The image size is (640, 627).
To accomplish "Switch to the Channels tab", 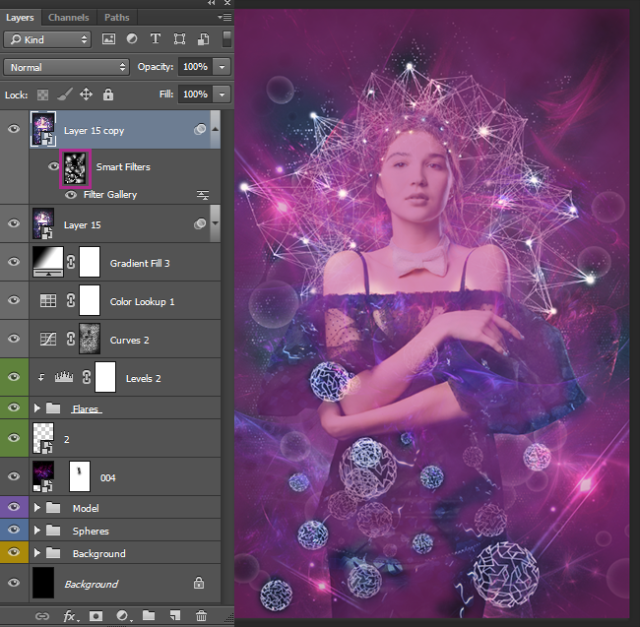I will pyautogui.click(x=68, y=17).
